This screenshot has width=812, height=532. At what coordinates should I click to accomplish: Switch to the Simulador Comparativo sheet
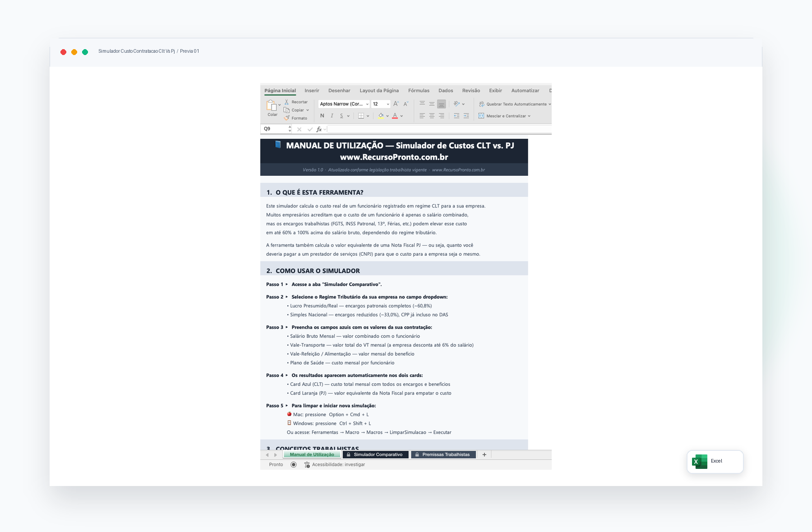(x=375, y=454)
